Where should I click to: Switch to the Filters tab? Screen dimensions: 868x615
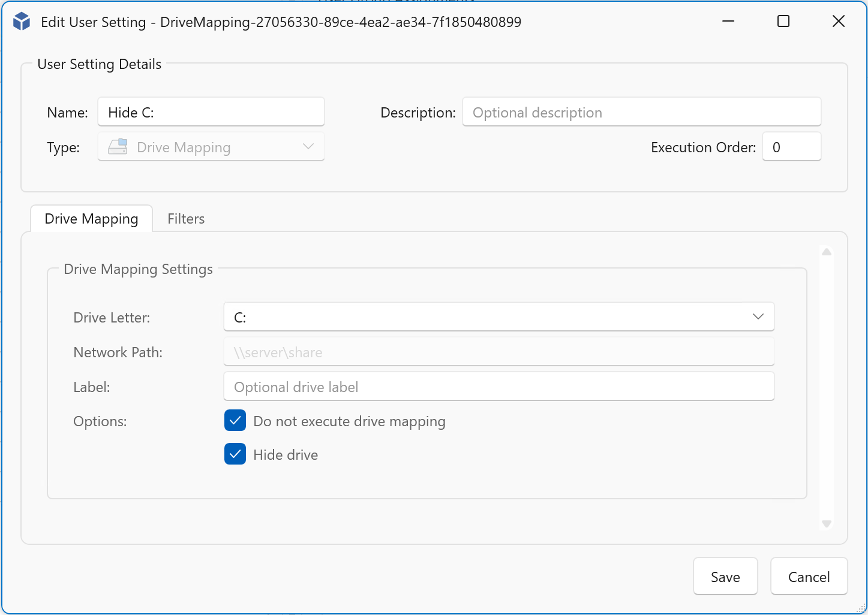(x=186, y=219)
